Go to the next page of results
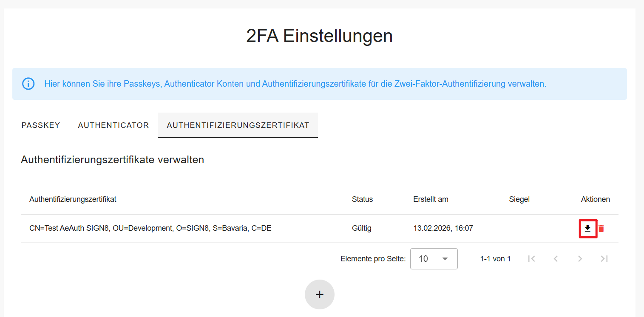The height and width of the screenshot is (317, 644). 580,259
